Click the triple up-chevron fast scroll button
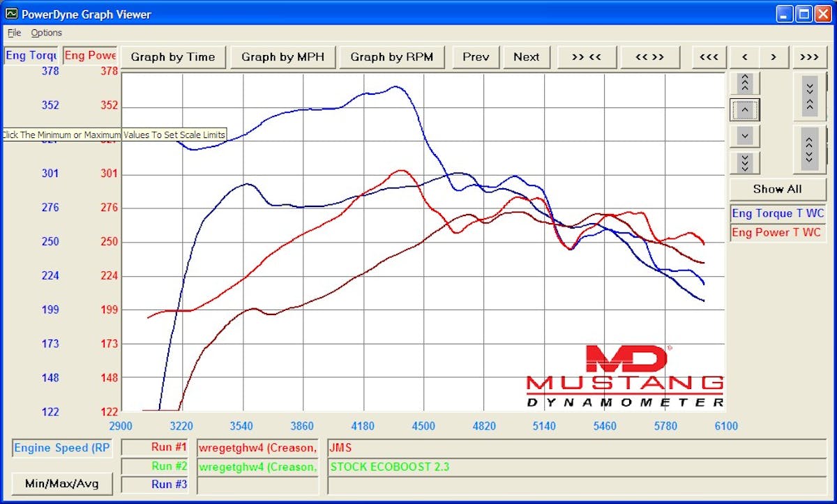This screenshot has width=837, height=504. point(745,84)
